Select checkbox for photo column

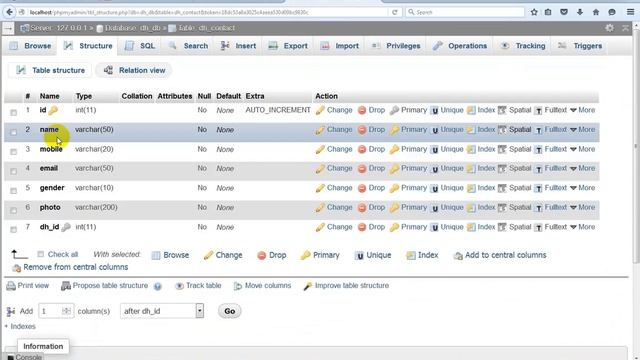point(13,210)
